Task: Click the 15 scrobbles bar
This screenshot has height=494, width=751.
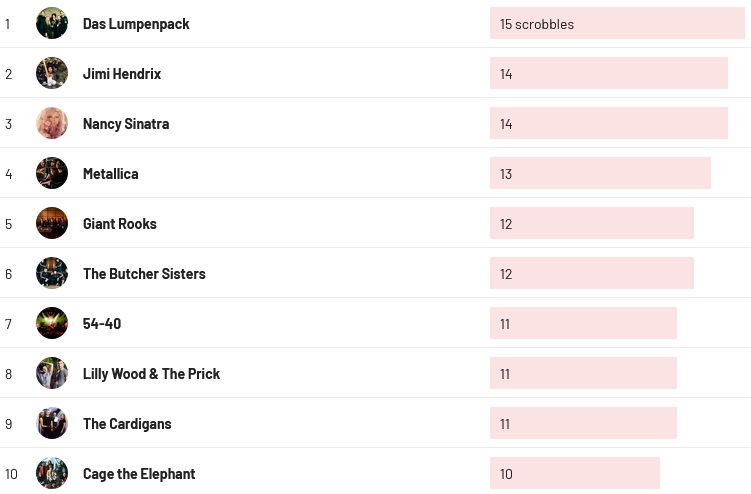Action: click(617, 23)
